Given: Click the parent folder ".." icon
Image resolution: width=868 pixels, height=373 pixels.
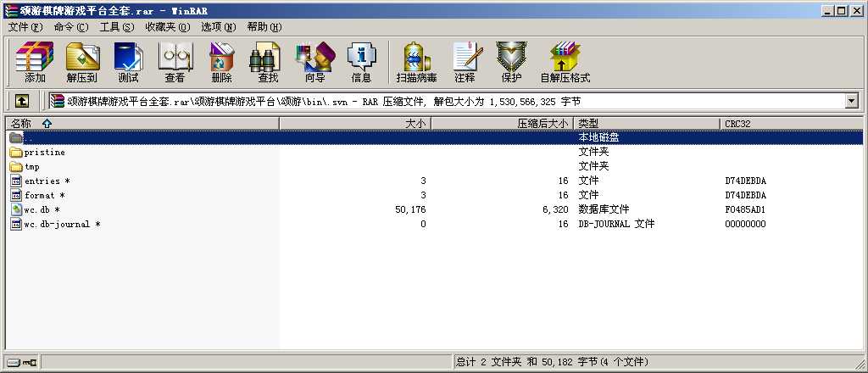Looking at the screenshot, I should (x=16, y=137).
